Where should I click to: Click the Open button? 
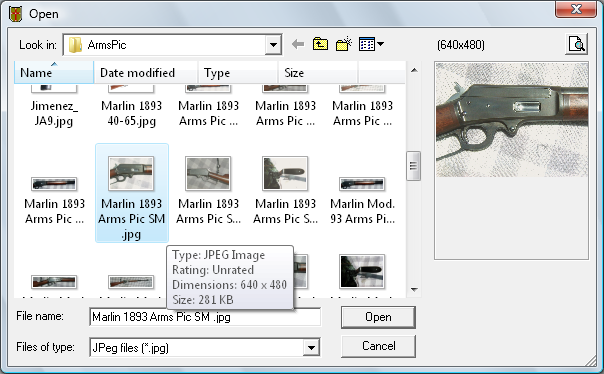(378, 317)
